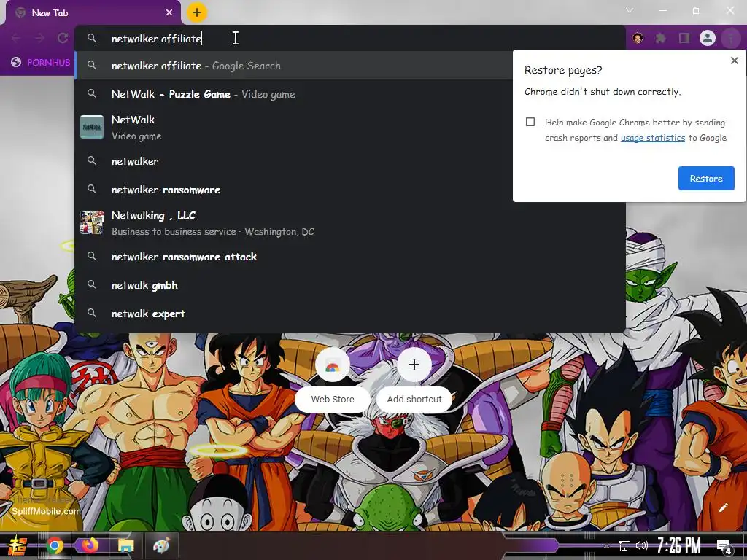The width and height of the screenshot is (747, 560).
Task: Toggle the side panel icon
Action: point(684,38)
